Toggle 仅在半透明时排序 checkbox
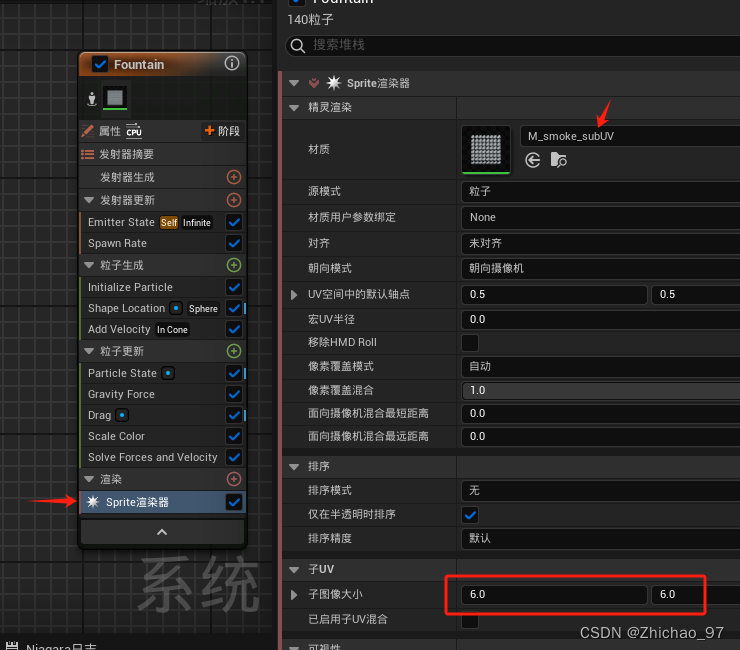 tap(470, 515)
